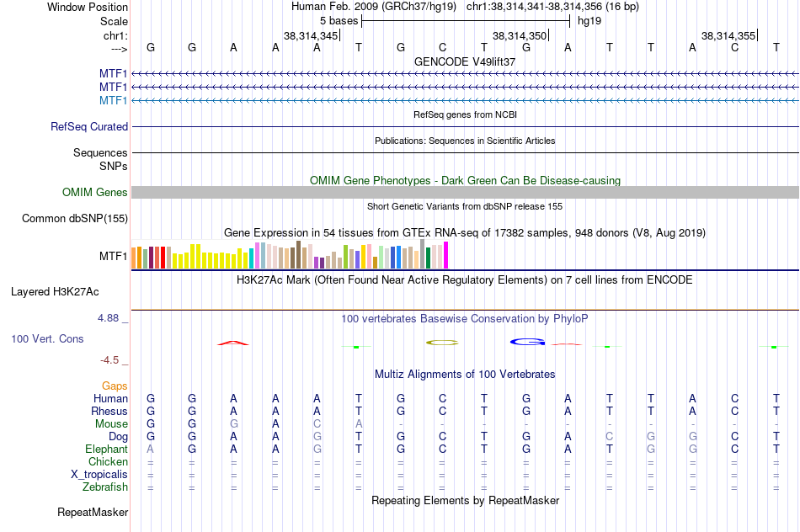
Task: Select the 'OMIM Genes' track label
Action: click(x=95, y=192)
